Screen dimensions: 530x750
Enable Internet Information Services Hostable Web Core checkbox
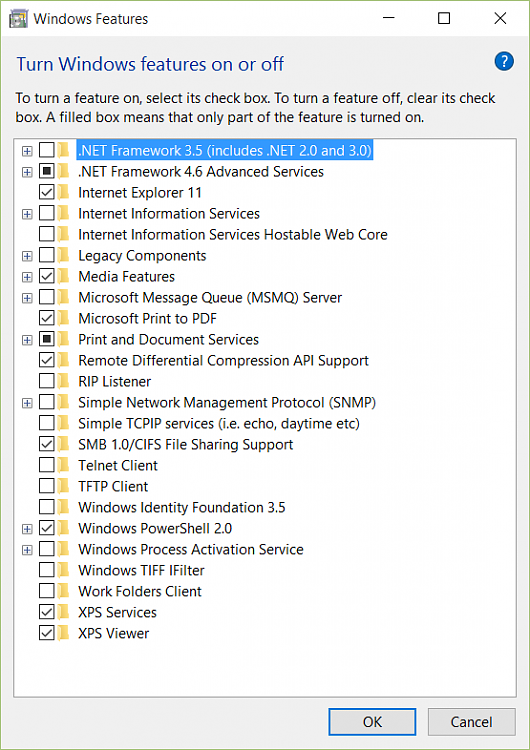pyautogui.click(x=46, y=234)
